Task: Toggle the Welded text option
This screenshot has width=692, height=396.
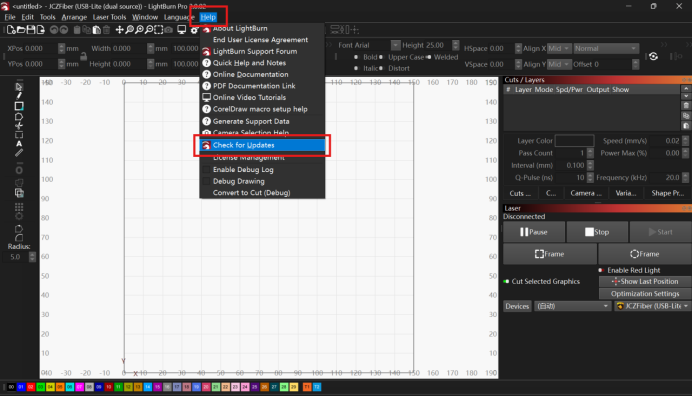Action: click(428, 57)
